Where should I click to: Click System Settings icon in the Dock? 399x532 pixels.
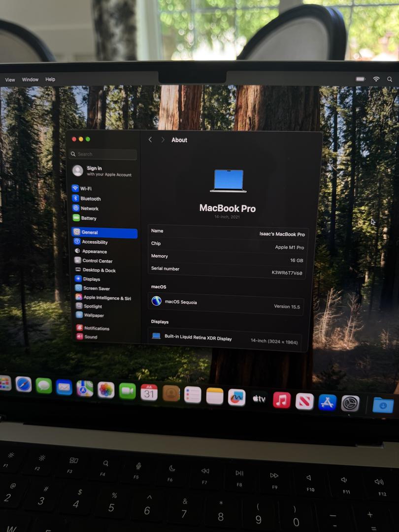pos(350,404)
